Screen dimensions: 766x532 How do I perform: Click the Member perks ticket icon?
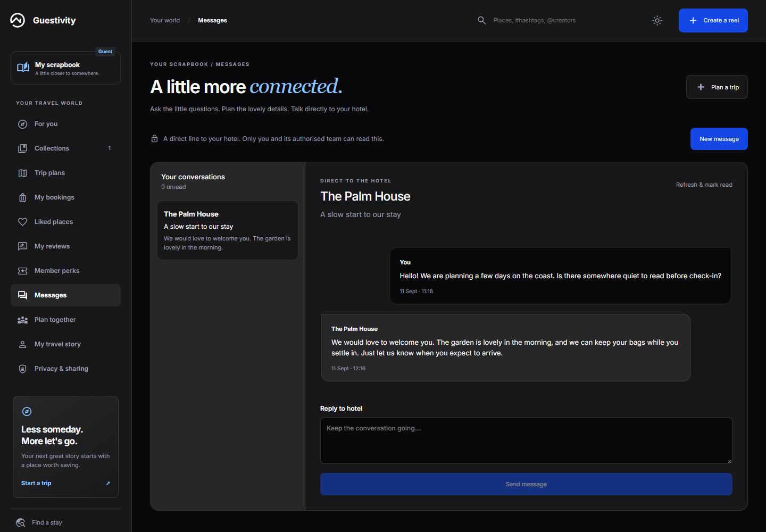tap(22, 271)
